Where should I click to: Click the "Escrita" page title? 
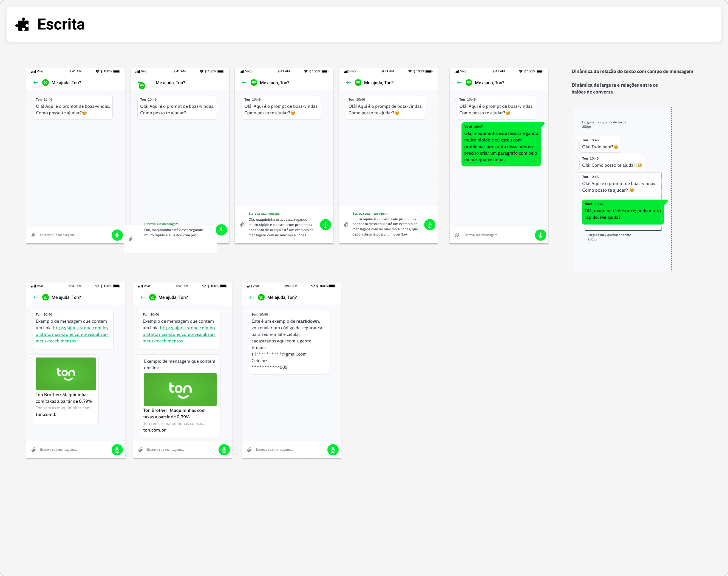pyautogui.click(x=61, y=24)
